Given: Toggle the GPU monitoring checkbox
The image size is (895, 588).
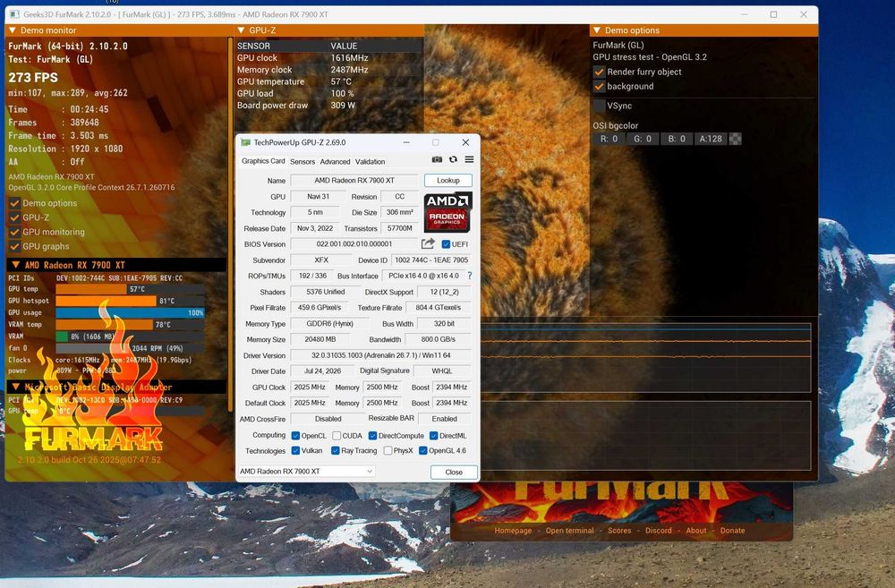Looking at the screenshot, I should (14, 233).
